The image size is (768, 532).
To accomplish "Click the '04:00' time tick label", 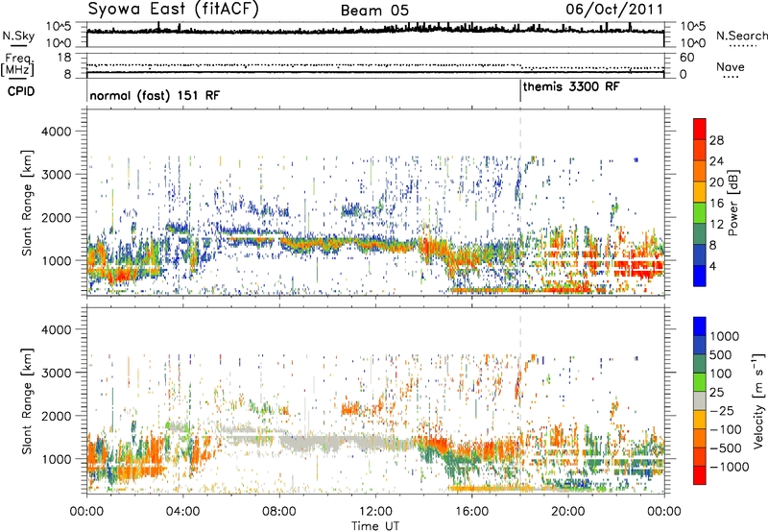I will click(182, 512).
